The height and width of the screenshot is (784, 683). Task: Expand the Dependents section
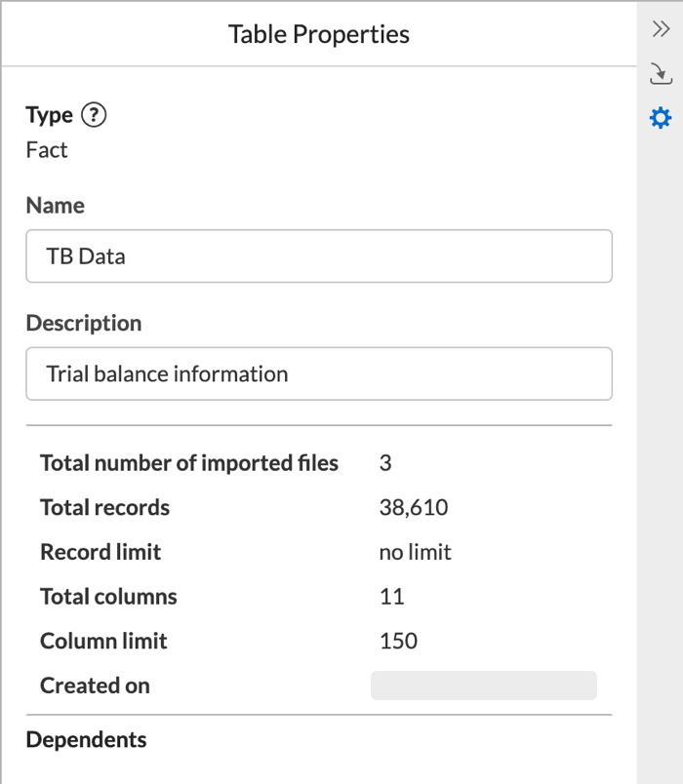86,740
